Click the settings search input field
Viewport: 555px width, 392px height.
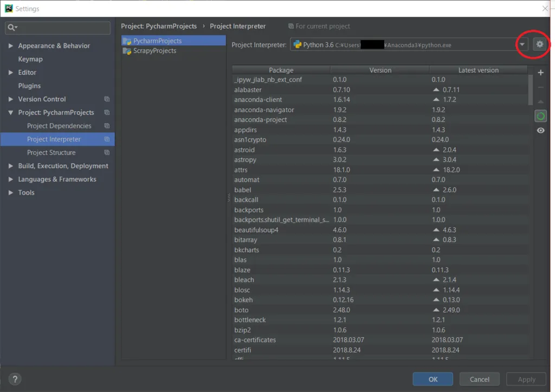click(x=57, y=28)
